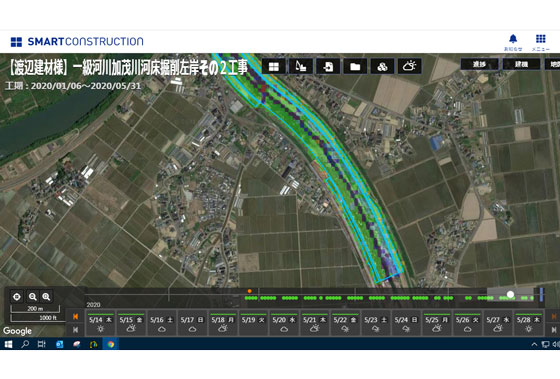Skip to the first date in timeline

pyautogui.click(x=75, y=330)
